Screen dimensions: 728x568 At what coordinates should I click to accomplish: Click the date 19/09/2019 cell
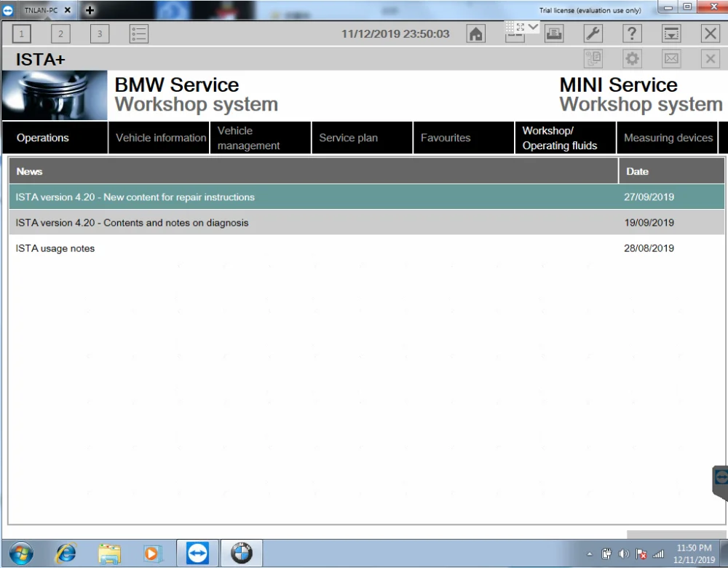pos(649,222)
